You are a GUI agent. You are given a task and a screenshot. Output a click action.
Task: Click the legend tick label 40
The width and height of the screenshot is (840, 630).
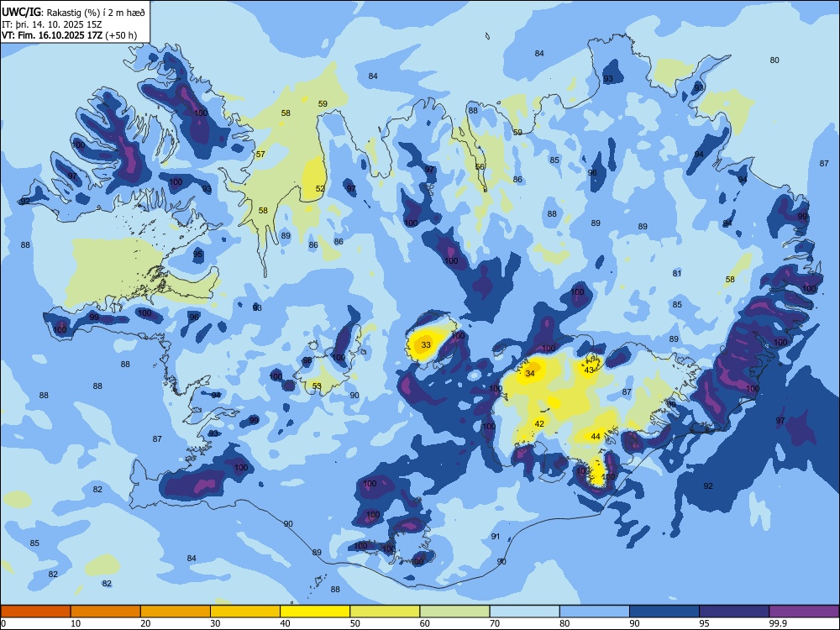(x=286, y=623)
